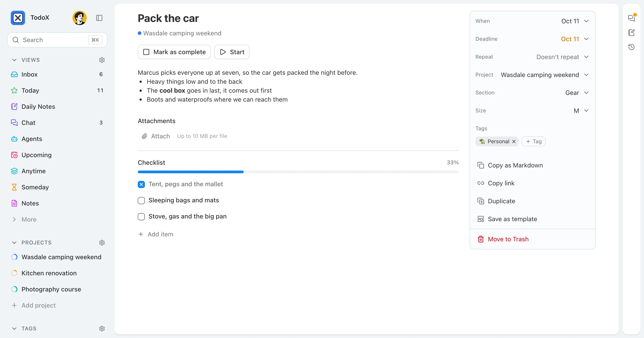Click the Daily Notes pencil icon
This screenshot has height=338, width=644.
[x=14, y=107]
